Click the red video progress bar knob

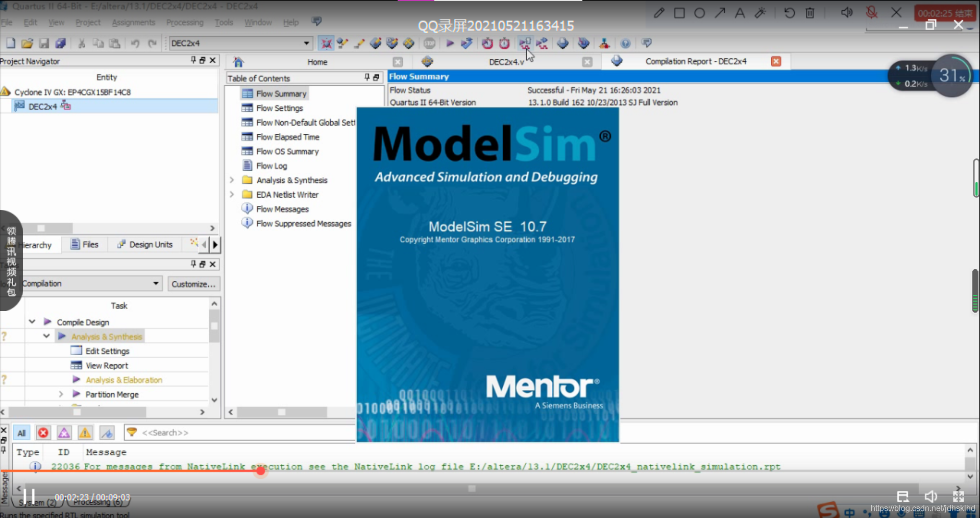(261, 470)
